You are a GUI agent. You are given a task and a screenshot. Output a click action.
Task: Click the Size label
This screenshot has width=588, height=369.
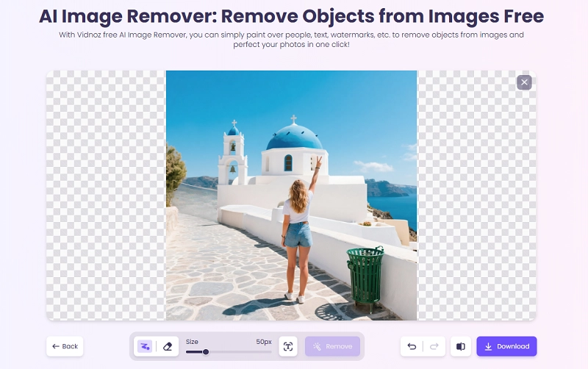[192, 342]
